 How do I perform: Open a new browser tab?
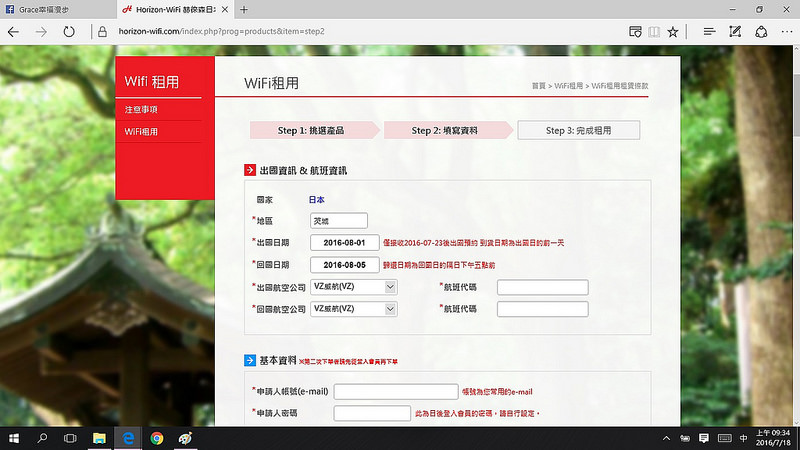coord(244,9)
